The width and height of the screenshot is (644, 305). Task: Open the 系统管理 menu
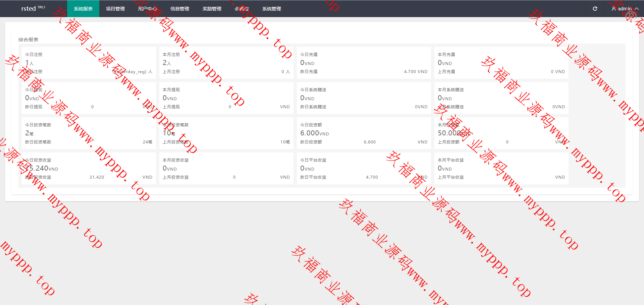[x=272, y=9]
